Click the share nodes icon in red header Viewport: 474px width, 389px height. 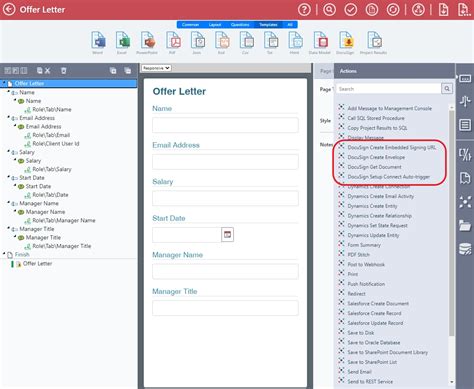pyautogui.click(x=418, y=10)
